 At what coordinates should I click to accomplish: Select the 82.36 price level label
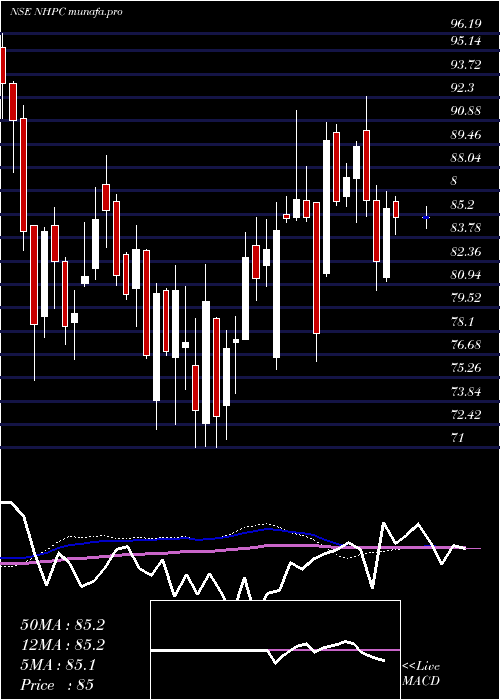click(x=465, y=252)
